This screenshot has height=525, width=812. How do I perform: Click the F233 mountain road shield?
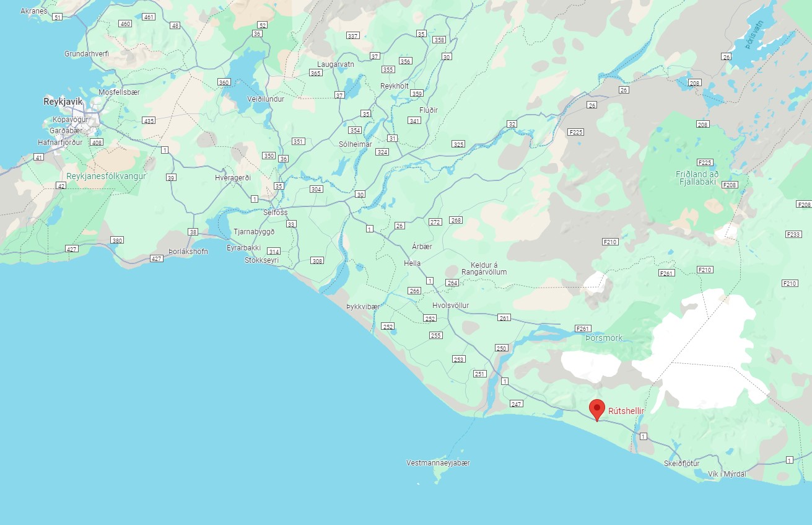[x=793, y=234]
